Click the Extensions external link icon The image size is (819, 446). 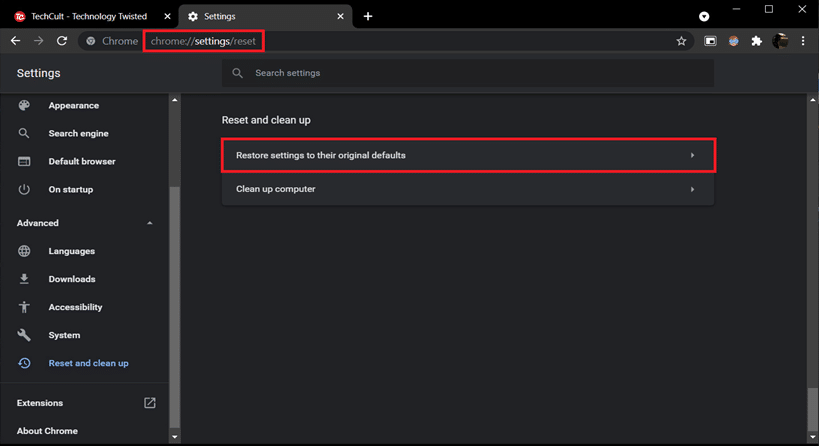point(150,403)
